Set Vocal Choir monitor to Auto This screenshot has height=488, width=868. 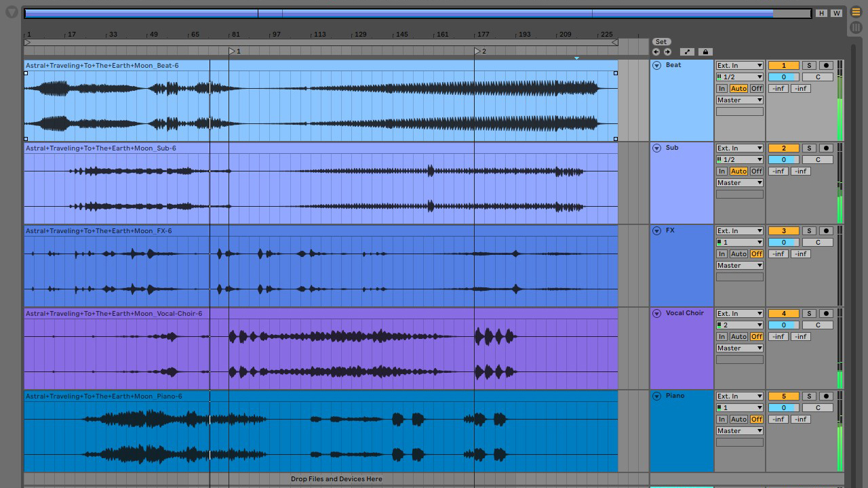tap(739, 337)
